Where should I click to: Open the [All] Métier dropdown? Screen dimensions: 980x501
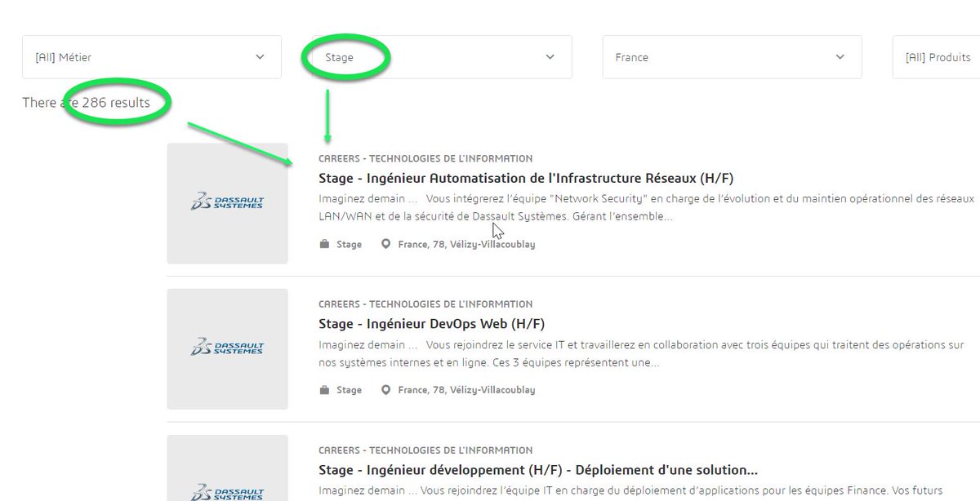click(x=152, y=57)
